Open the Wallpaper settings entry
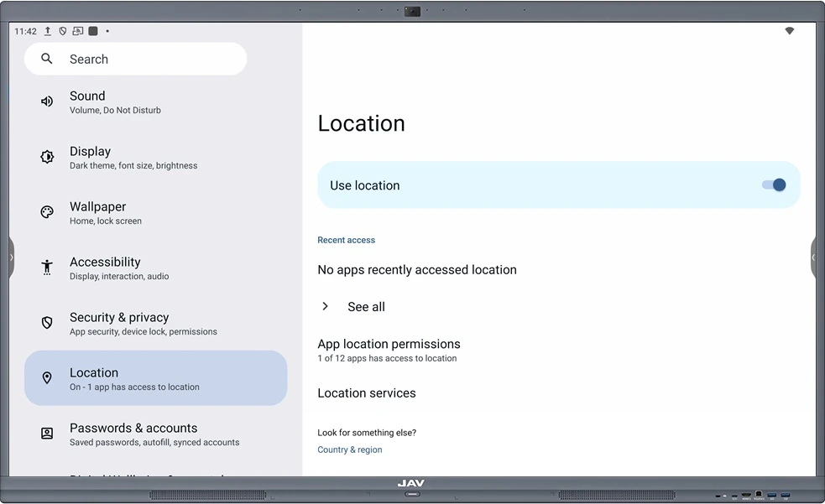 105,212
